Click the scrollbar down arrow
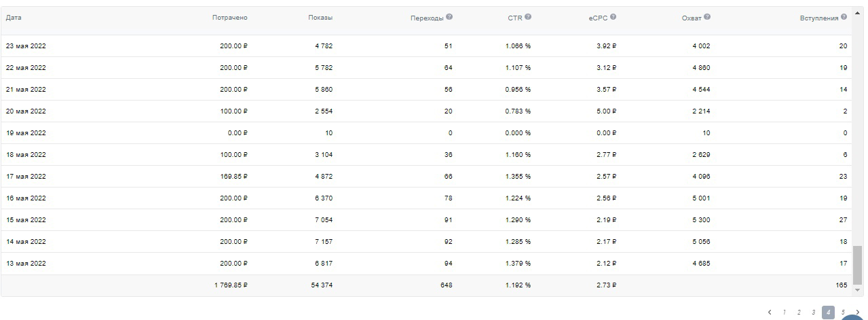The width and height of the screenshot is (868, 320). point(858,290)
